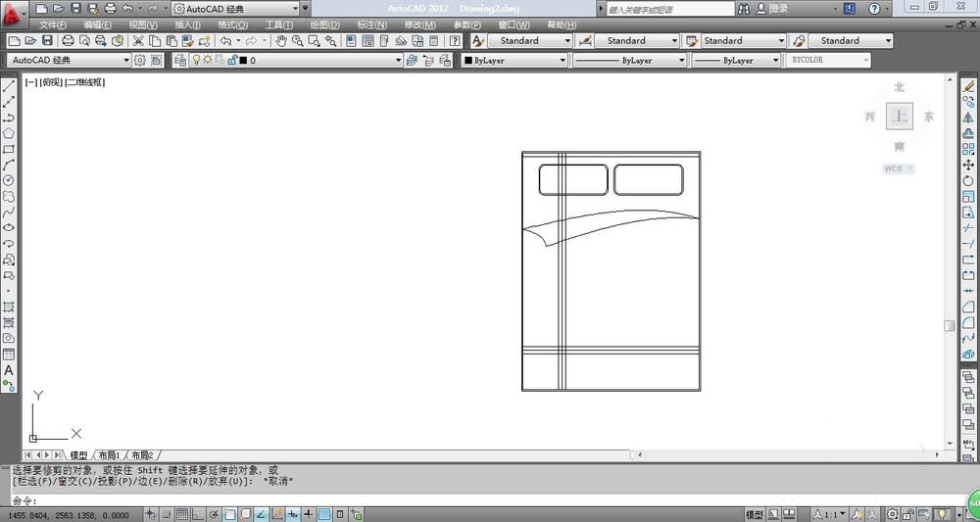Click the 模型 button in status bar
980x522 pixels.
(x=754, y=514)
